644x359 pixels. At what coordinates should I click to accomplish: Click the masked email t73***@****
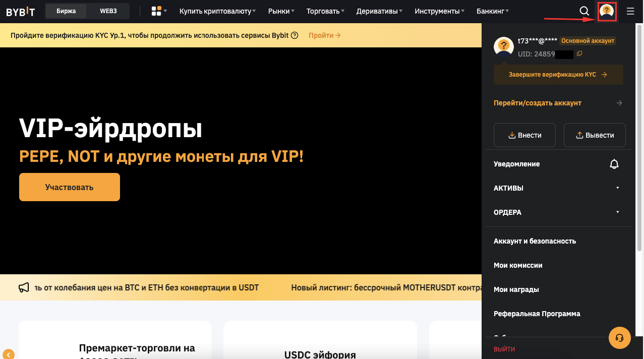538,41
